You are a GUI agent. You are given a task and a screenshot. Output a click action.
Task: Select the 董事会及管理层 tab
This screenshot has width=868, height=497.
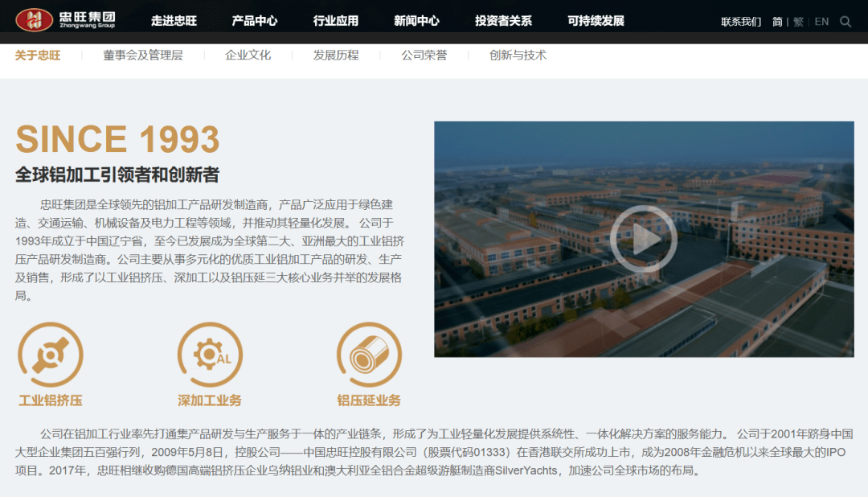143,55
